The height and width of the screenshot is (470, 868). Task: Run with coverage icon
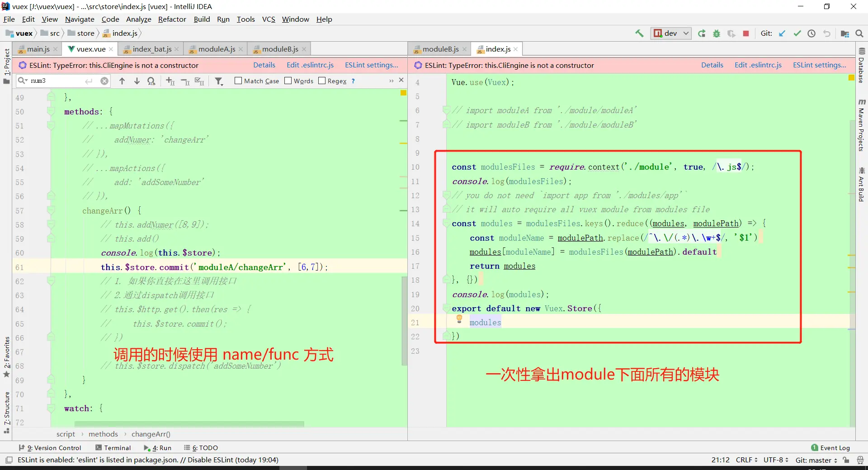coord(731,33)
